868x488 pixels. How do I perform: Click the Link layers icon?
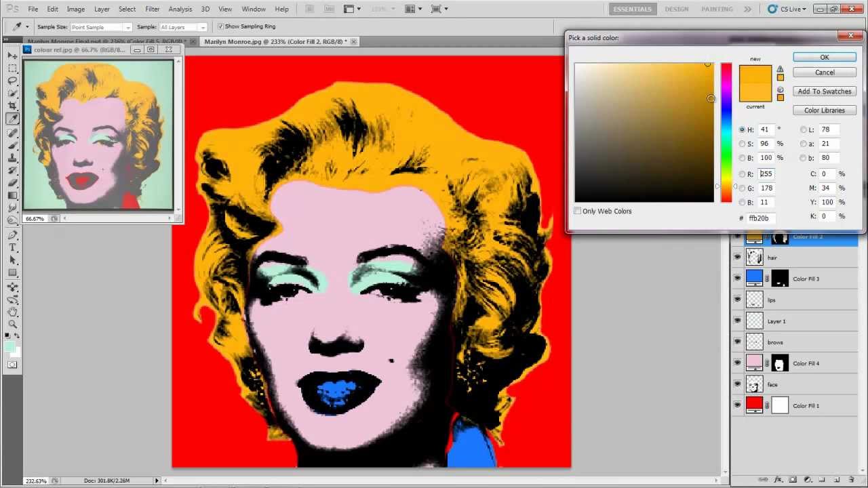click(x=764, y=479)
